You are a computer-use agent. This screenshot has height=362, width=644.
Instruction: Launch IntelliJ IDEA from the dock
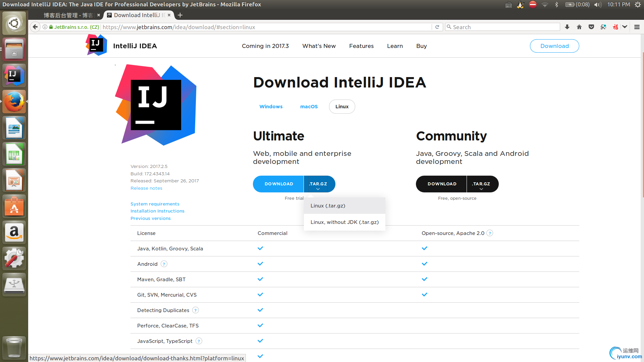pyautogui.click(x=14, y=75)
